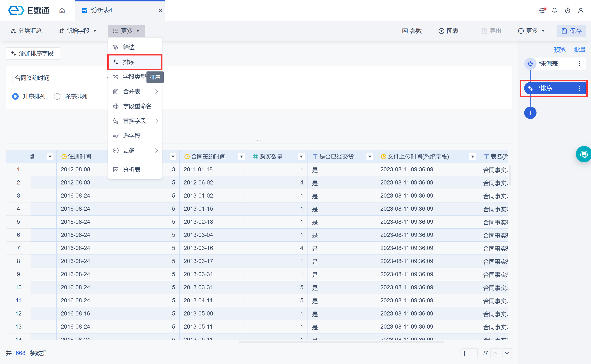Screen dimensions: 591x364
Task: Expand the 合并表 submenu
Action: coord(135,92)
